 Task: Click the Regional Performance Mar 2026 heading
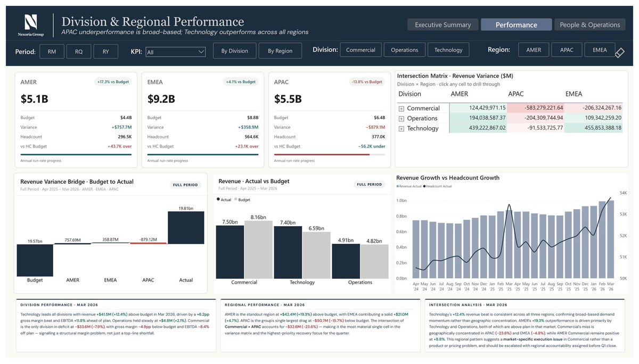(265, 305)
